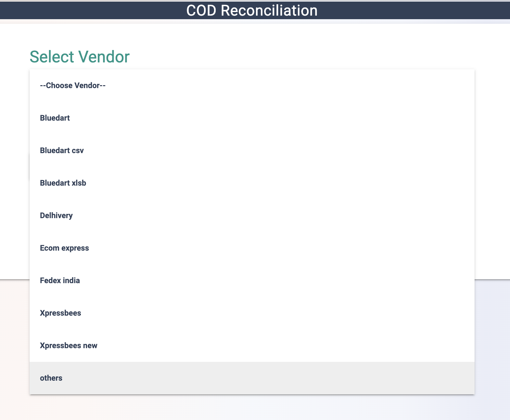This screenshot has width=510, height=420.
Task: Choose Bluedart from the vendor list
Action: coord(252,118)
